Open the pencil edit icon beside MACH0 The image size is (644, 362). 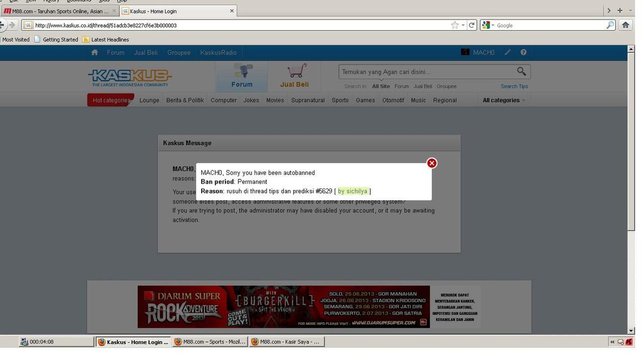click(508, 52)
